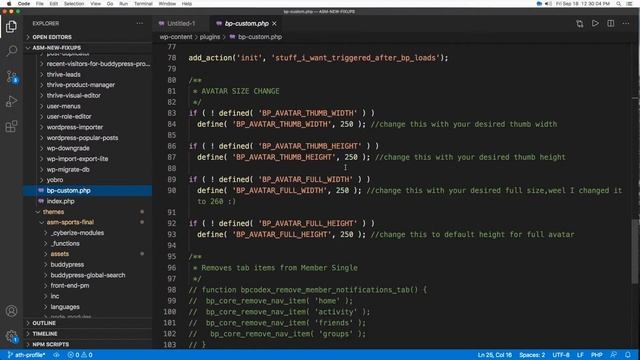Change end of line sequence LF
640x360 pixels.
[x=580, y=355]
